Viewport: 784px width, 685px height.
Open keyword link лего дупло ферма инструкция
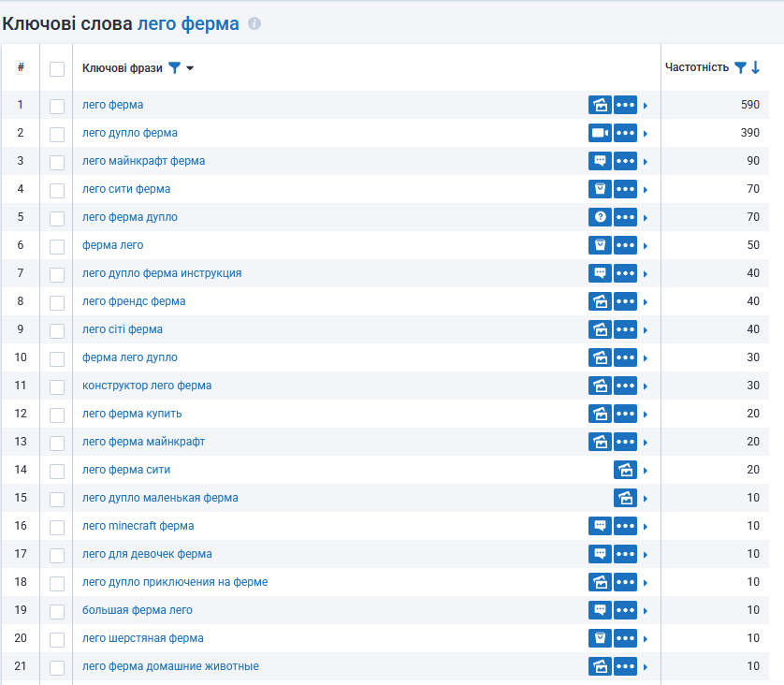click(162, 273)
